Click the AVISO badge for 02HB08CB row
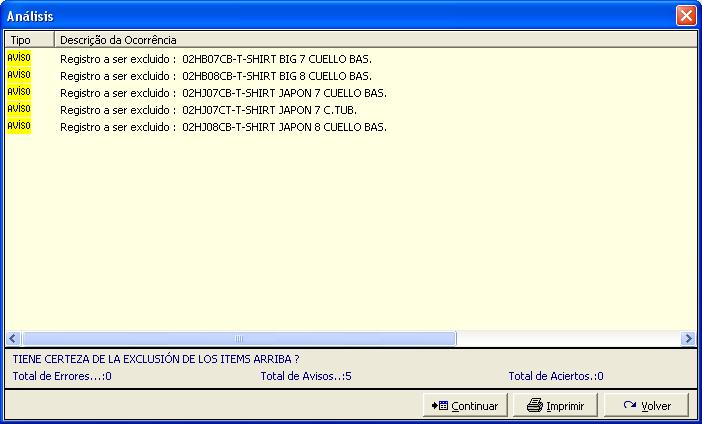702x424 pixels. (19, 75)
